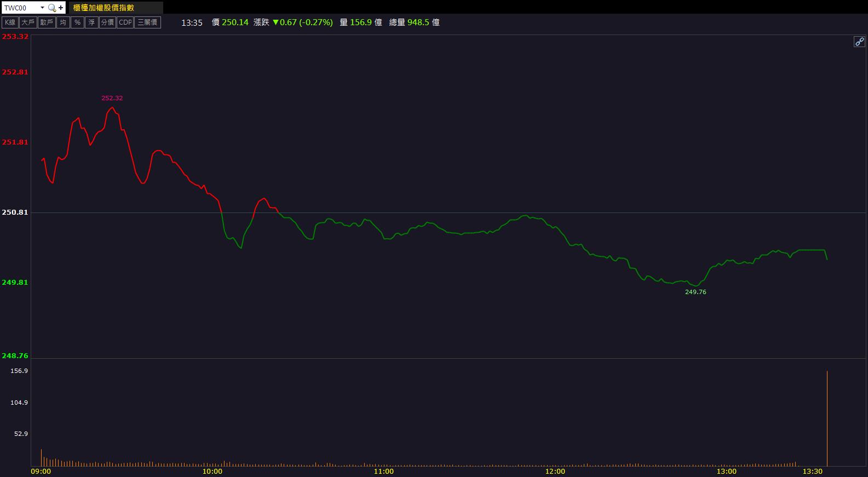Click the 248.76 bottom axis value
Screen dimensions: 868x477
click(15, 355)
